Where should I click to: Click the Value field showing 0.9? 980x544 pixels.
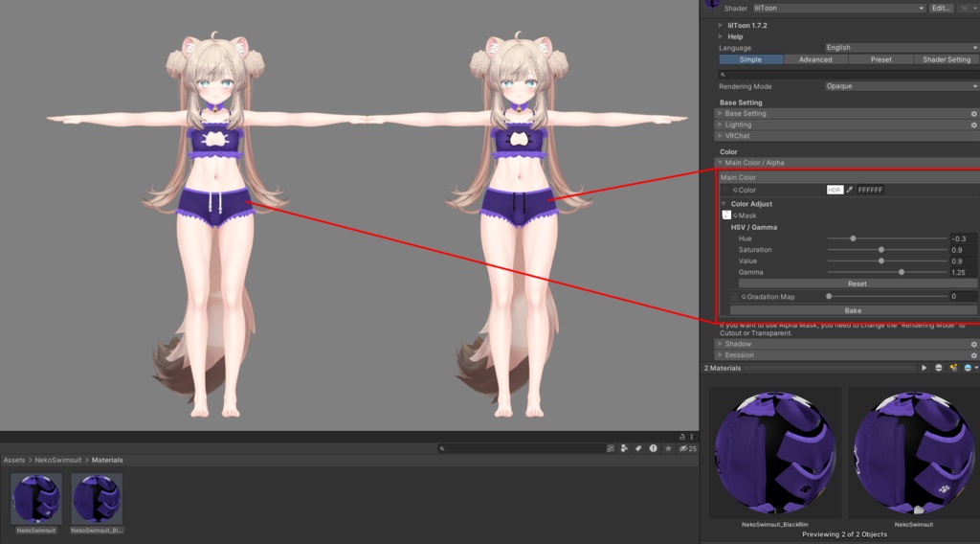coord(963,261)
